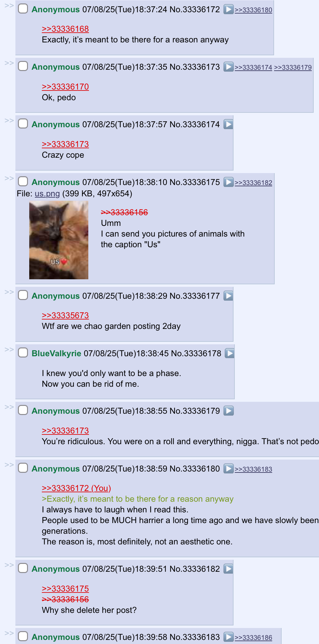Open post menu arrow for No.33336173
This screenshot has width=319, height=644.
[228, 67]
